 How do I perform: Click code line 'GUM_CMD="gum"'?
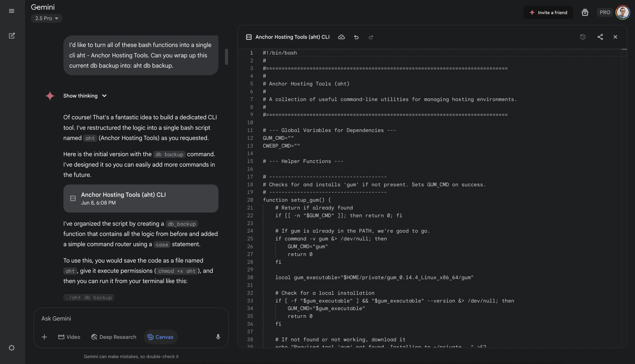tap(308, 247)
